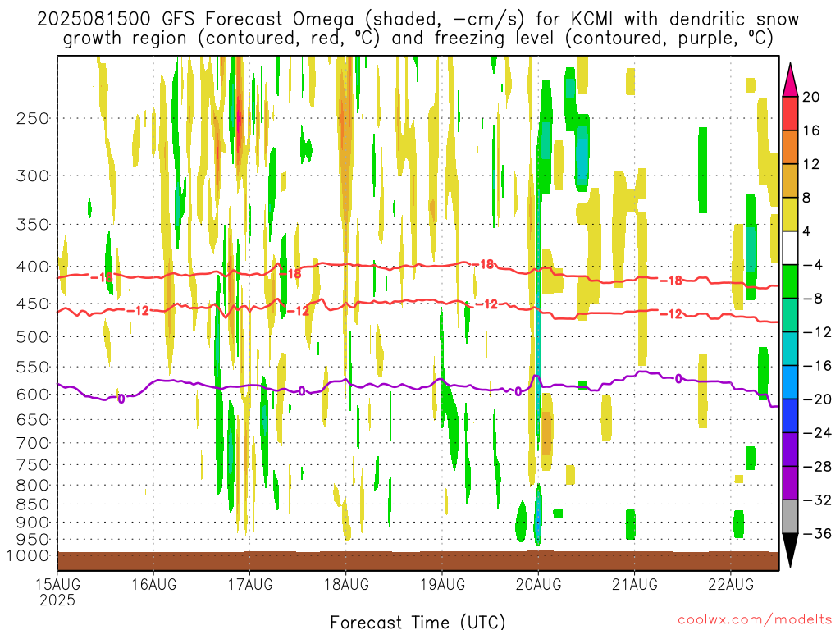Screen dimensions: 840x630
Task: Click the 800 pressure level label
Action: point(33,486)
